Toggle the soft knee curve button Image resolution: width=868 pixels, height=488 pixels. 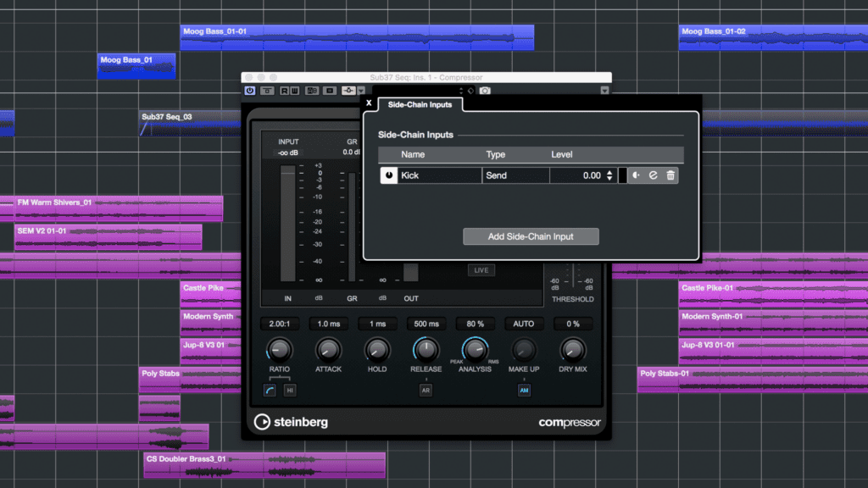point(270,390)
